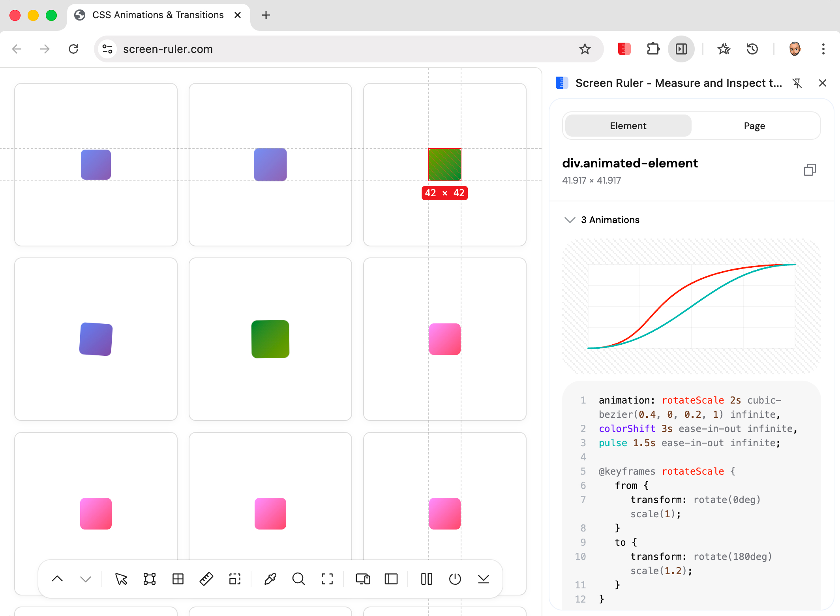The height and width of the screenshot is (616, 840).
Task: Open the Chrome three-dot menu
Action: (823, 49)
